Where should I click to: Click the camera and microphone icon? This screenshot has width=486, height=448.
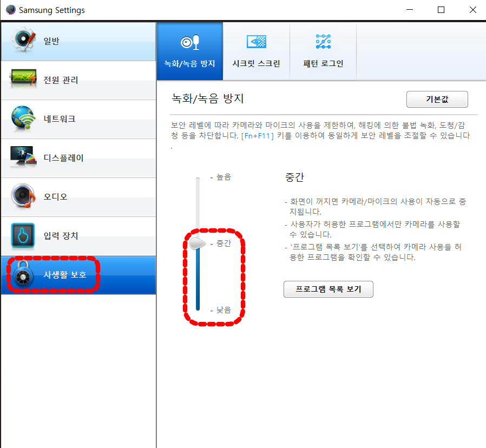tap(189, 42)
